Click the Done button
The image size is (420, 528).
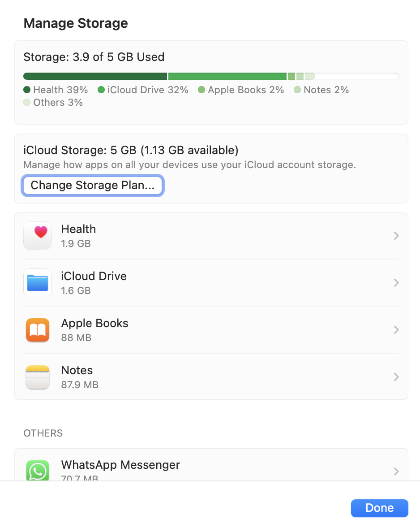point(379,508)
